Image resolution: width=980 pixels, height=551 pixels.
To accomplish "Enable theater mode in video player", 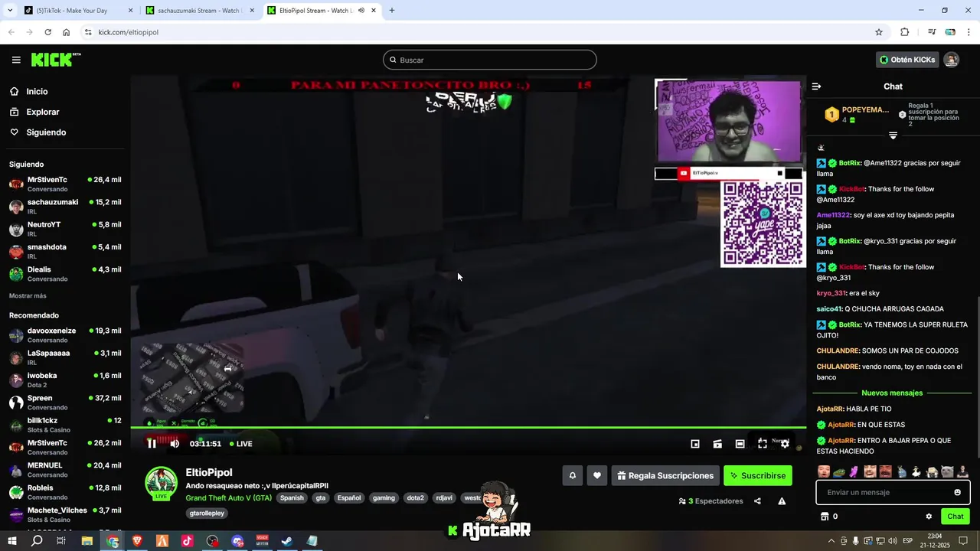I will click(740, 444).
